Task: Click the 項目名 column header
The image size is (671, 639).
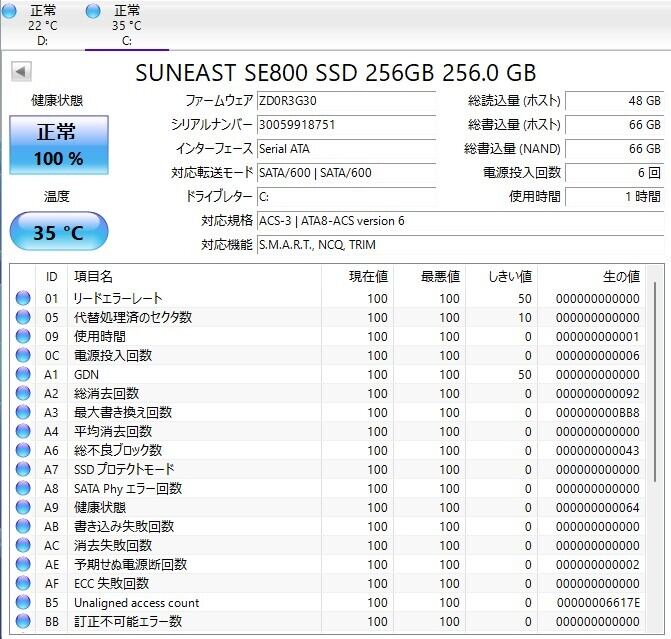Action: [195, 276]
